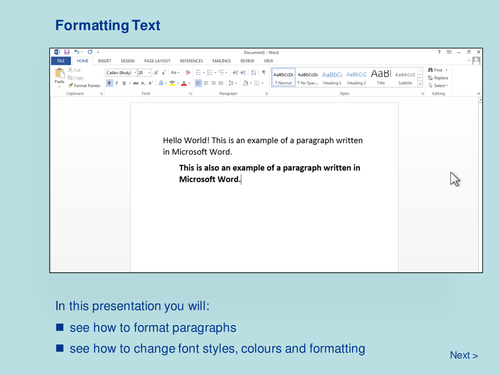Apply the Heading 1 style

pyautogui.click(x=332, y=78)
